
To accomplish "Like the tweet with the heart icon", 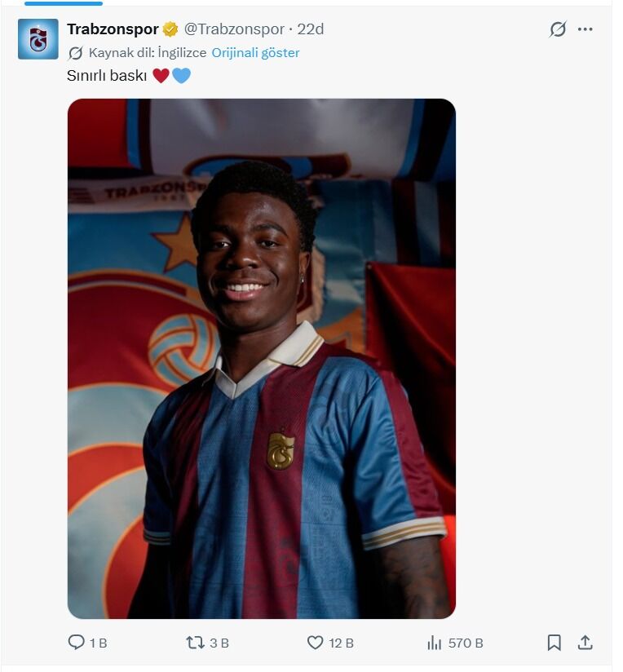I will tap(316, 643).
